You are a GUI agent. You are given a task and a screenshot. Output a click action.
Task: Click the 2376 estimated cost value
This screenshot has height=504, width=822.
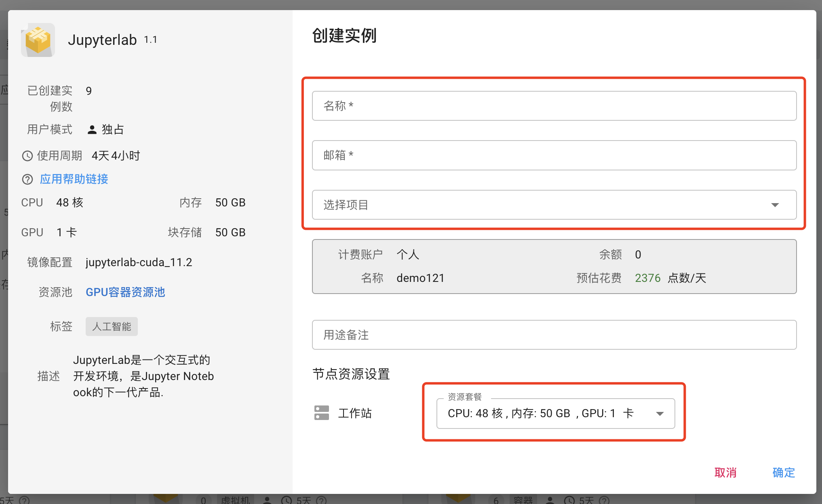[x=647, y=278]
